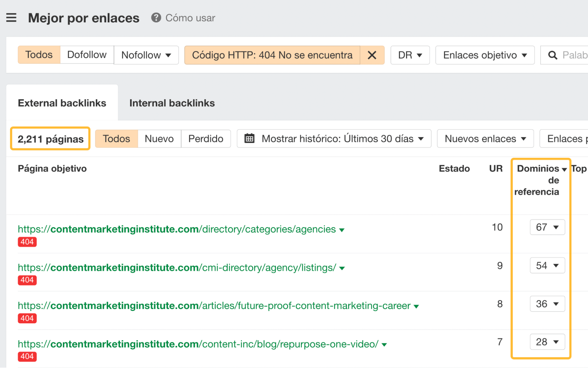Click the search magnifier icon
This screenshot has height=368, width=588.
point(553,55)
